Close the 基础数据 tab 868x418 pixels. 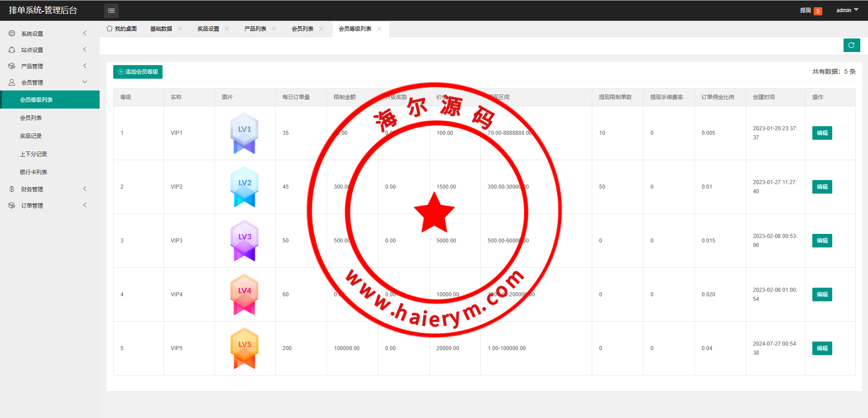[180, 29]
